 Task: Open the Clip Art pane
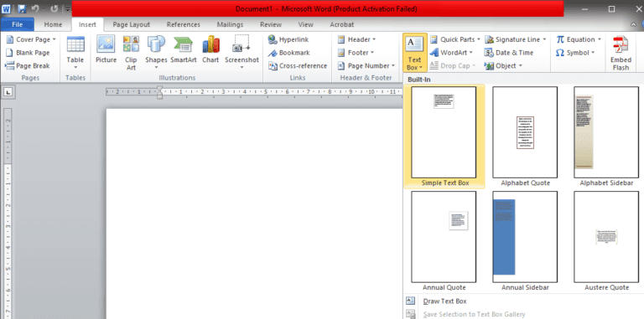click(131, 53)
